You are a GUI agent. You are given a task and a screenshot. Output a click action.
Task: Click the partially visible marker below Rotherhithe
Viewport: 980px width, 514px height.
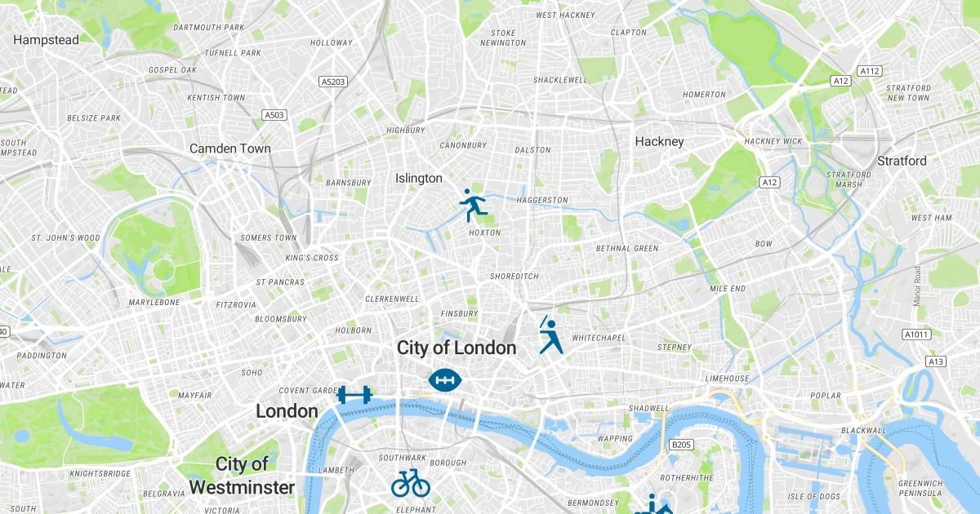[x=653, y=504]
